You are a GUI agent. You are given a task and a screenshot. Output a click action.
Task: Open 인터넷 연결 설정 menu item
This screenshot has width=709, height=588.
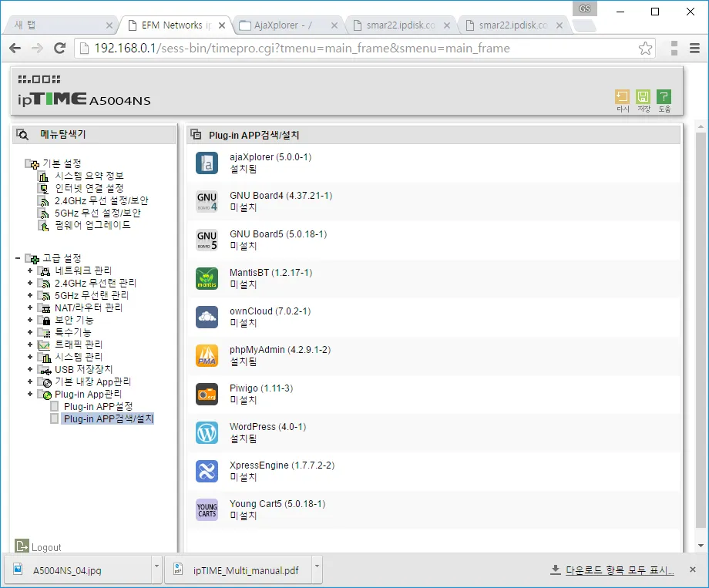89,188
